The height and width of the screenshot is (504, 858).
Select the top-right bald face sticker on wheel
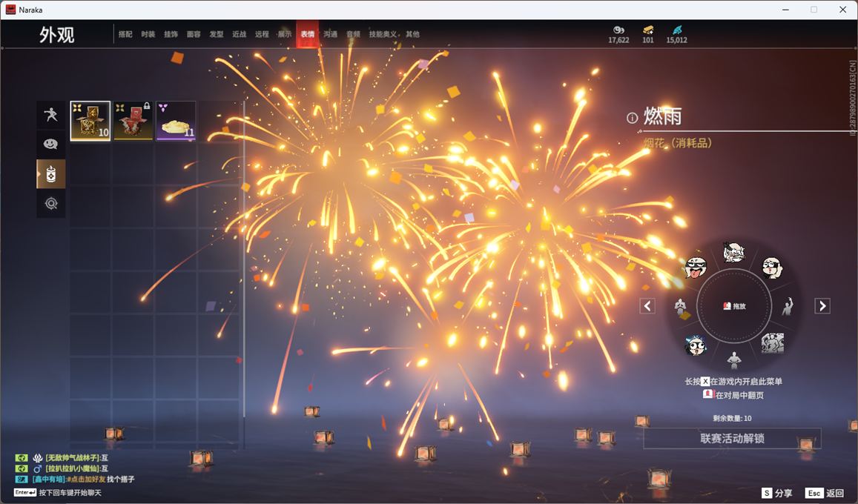pyautogui.click(x=771, y=268)
